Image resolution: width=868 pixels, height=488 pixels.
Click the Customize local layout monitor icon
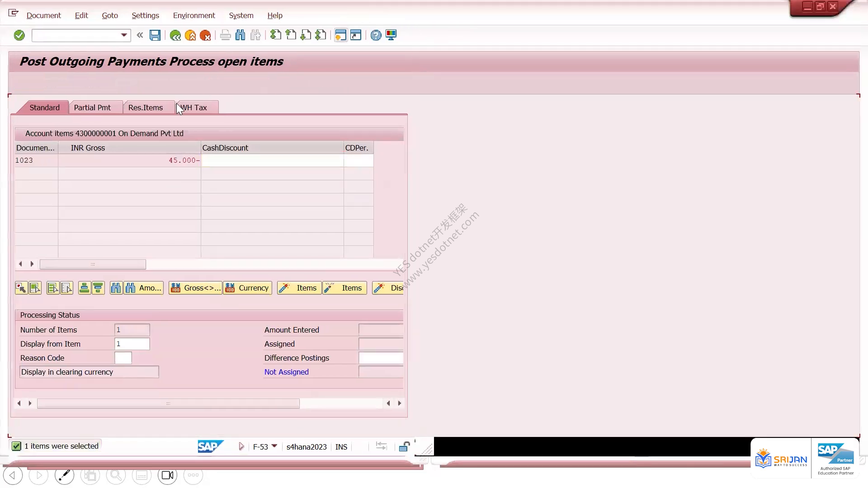(391, 35)
